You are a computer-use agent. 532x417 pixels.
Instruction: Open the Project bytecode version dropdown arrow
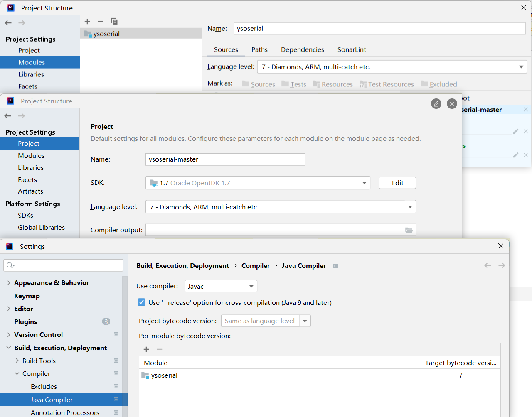[305, 321]
